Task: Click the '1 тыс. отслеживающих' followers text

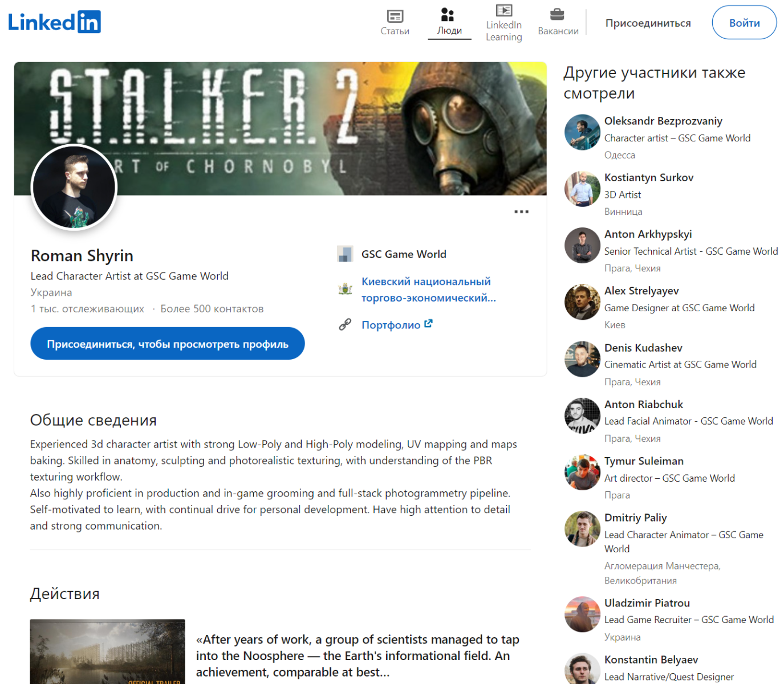Action: tap(87, 308)
